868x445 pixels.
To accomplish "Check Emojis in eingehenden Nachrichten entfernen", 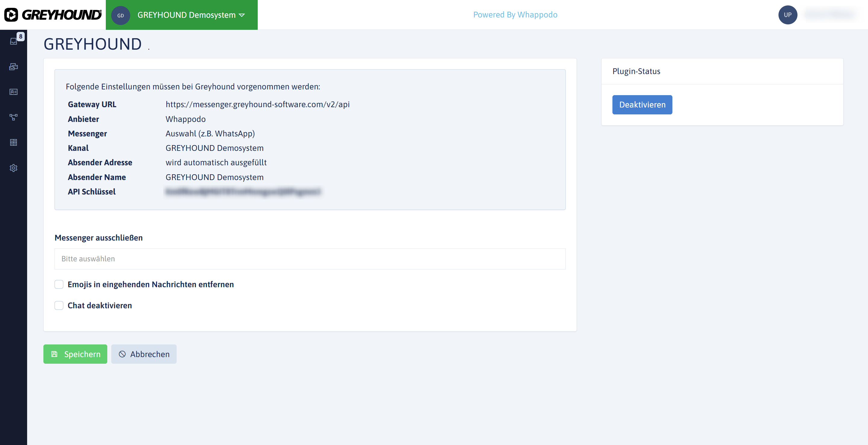I will click(59, 285).
